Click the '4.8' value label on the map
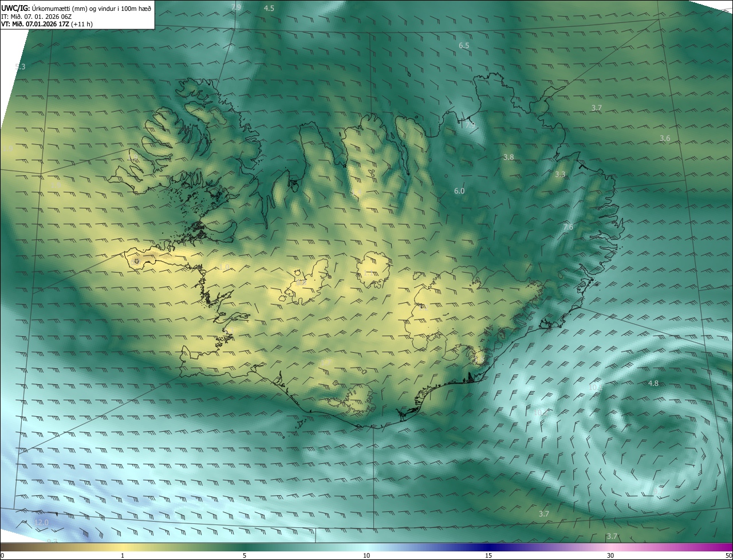 pyautogui.click(x=653, y=383)
